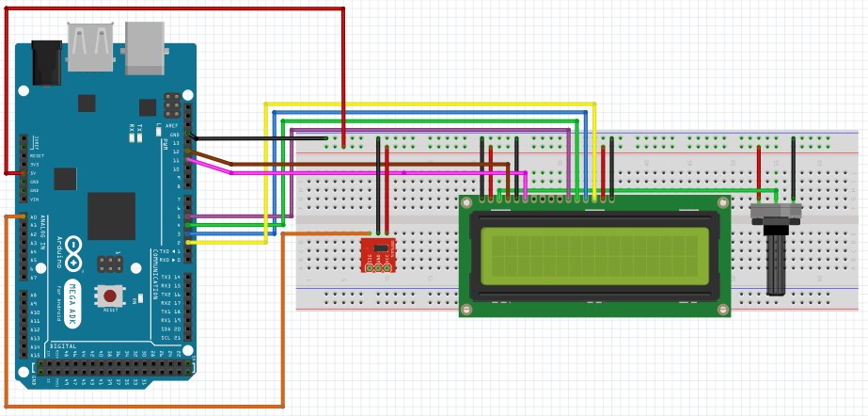Image resolution: width=868 pixels, height=416 pixels.
Task: Click the silver USB-B port on Arduino
Action: pos(145,48)
